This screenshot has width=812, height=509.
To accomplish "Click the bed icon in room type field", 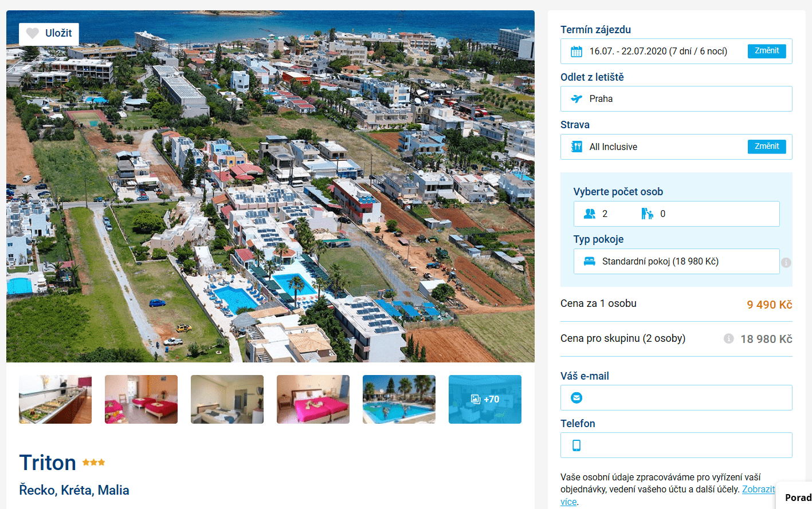I will (590, 261).
